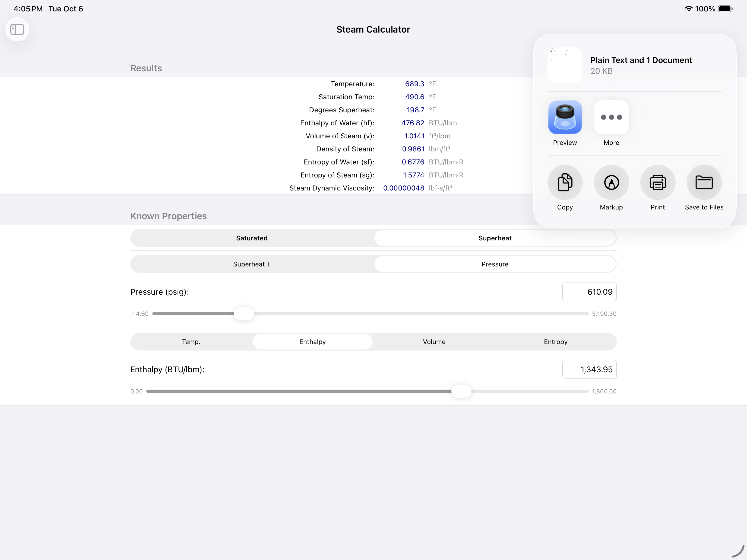Select the viscosity value 0.00000048
747x560 pixels.
404,188
